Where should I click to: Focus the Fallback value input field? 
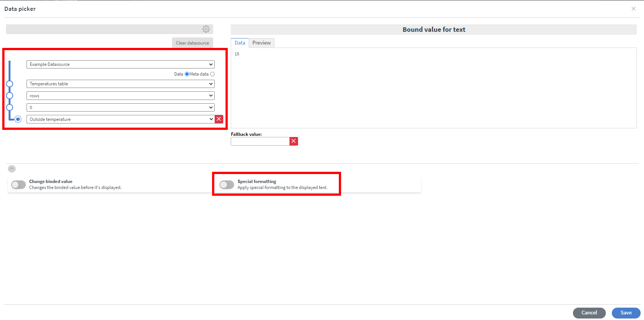pyautogui.click(x=260, y=141)
